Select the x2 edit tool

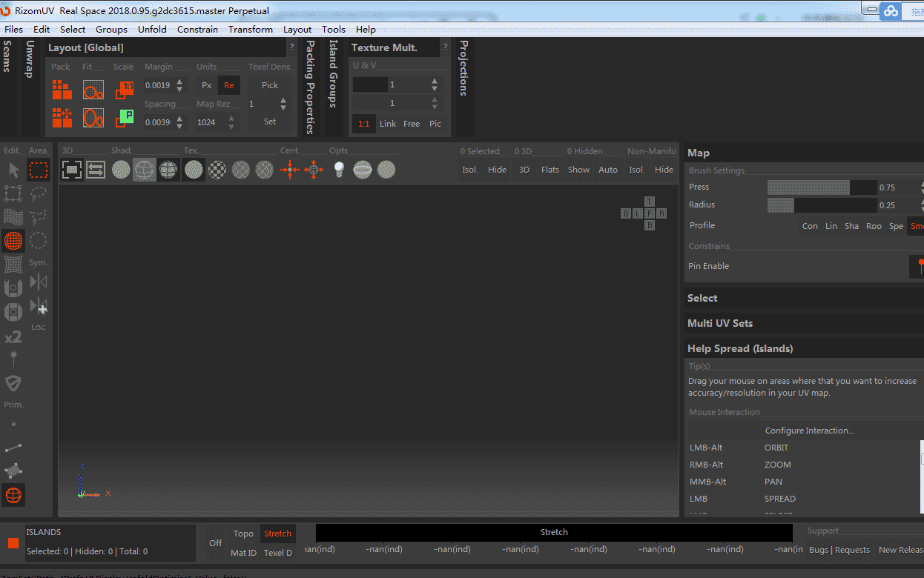(x=13, y=337)
